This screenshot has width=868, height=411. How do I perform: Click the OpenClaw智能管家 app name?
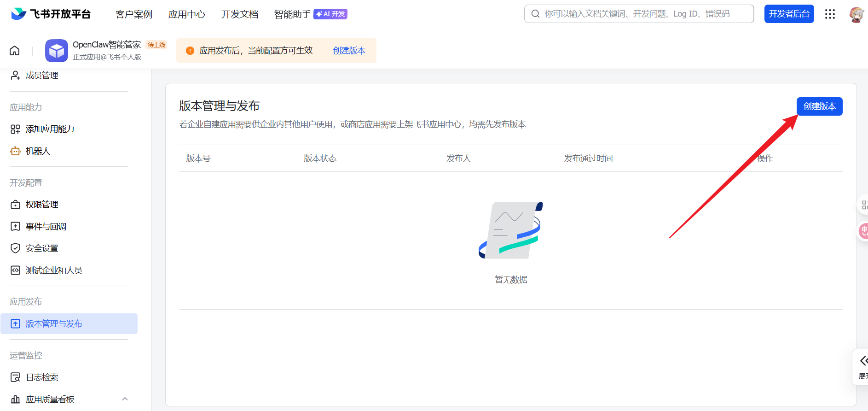pyautogui.click(x=107, y=45)
